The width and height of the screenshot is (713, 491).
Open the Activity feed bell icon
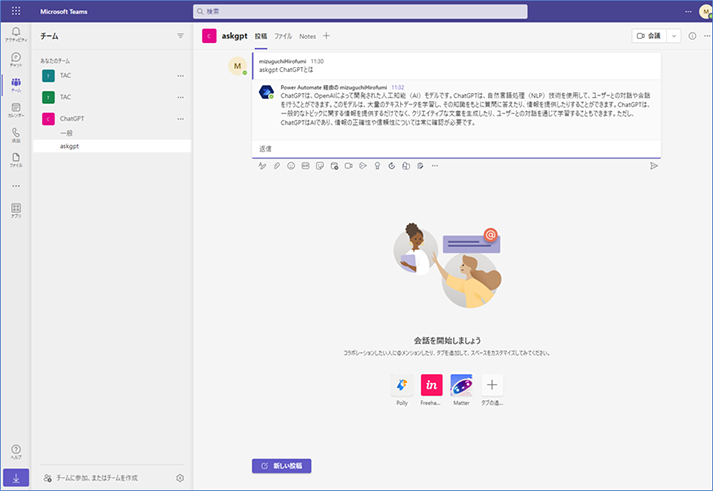(16, 34)
